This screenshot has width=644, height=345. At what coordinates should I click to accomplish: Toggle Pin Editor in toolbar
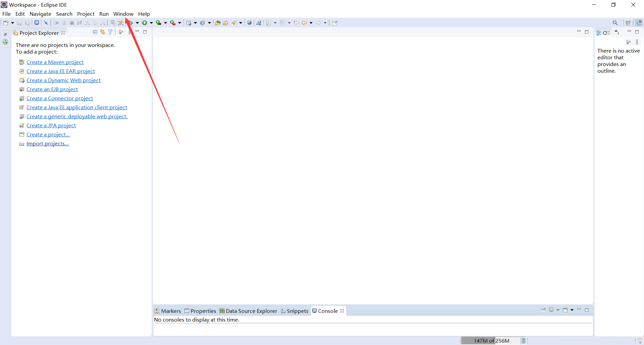[x=334, y=23]
